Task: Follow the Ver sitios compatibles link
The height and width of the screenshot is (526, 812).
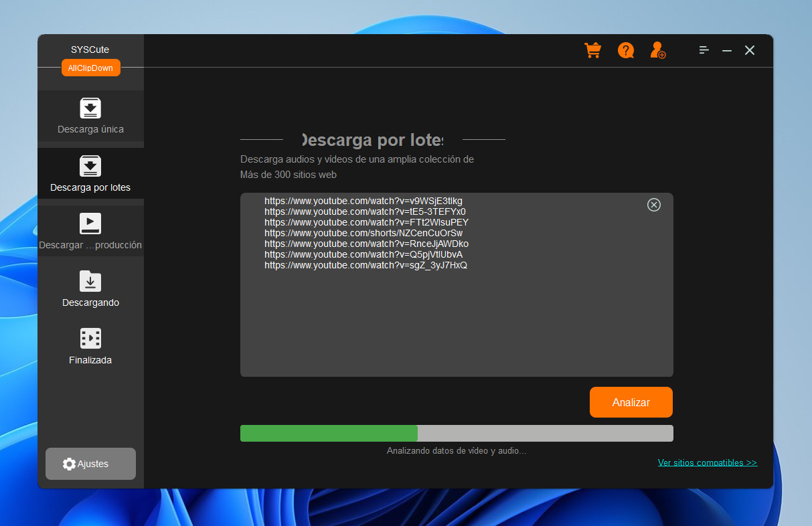Action: tap(708, 462)
